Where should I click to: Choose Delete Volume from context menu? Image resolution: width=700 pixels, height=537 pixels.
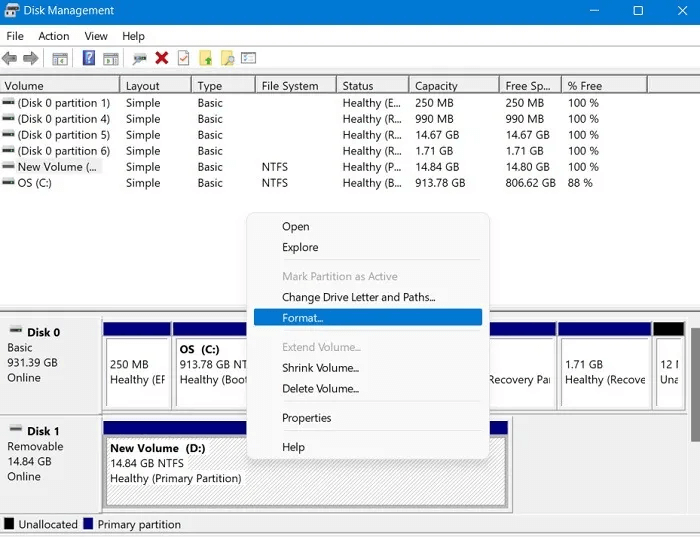coord(368,388)
